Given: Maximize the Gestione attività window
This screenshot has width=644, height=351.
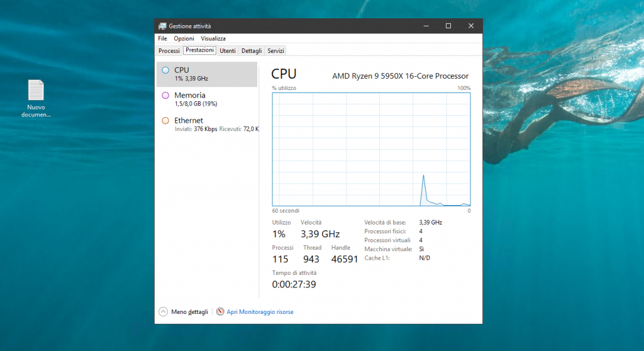Looking at the screenshot, I should pos(448,26).
